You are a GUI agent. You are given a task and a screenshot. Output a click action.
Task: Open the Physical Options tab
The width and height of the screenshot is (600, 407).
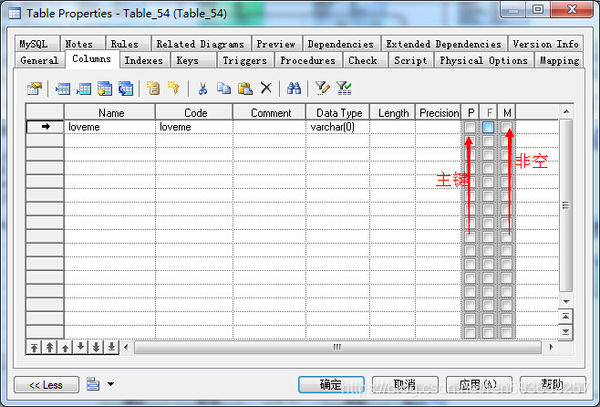tap(484, 60)
